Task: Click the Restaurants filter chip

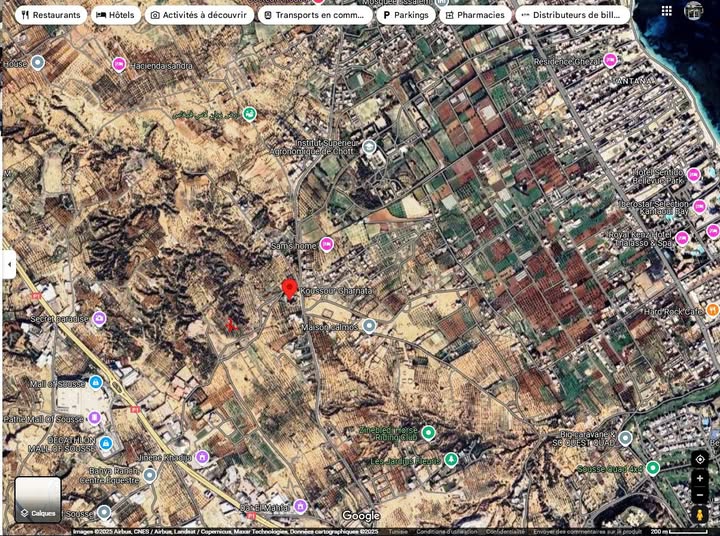Action: pyautogui.click(x=50, y=15)
